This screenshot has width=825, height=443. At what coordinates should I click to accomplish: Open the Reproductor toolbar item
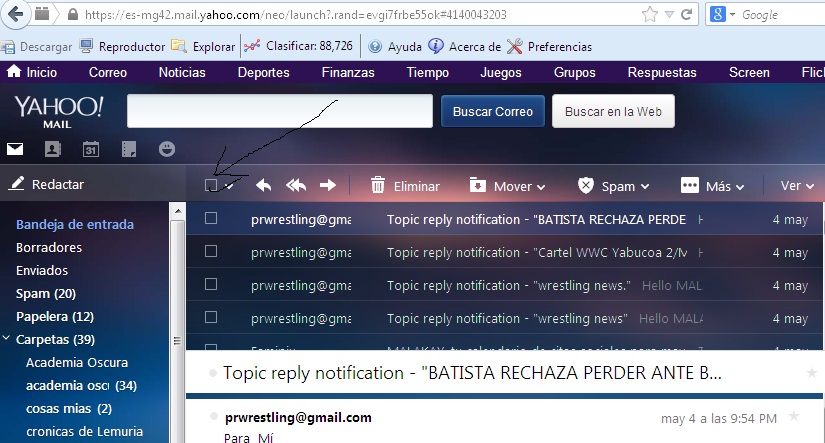pos(122,47)
